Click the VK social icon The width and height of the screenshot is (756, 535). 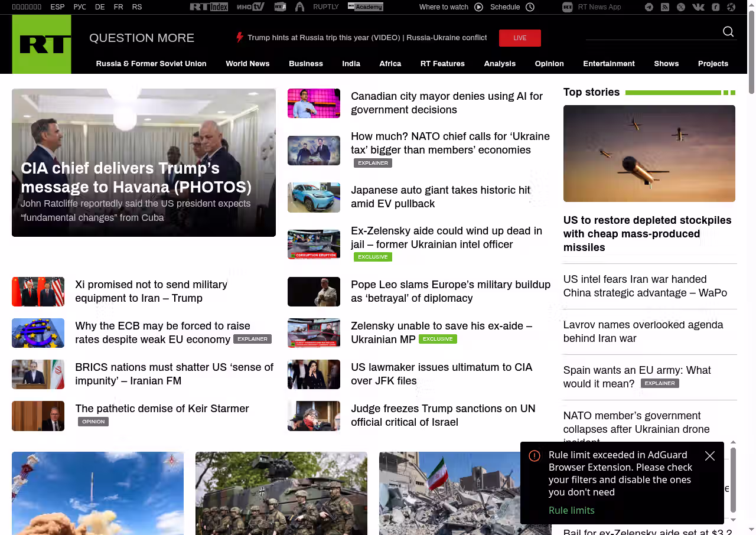click(x=698, y=7)
